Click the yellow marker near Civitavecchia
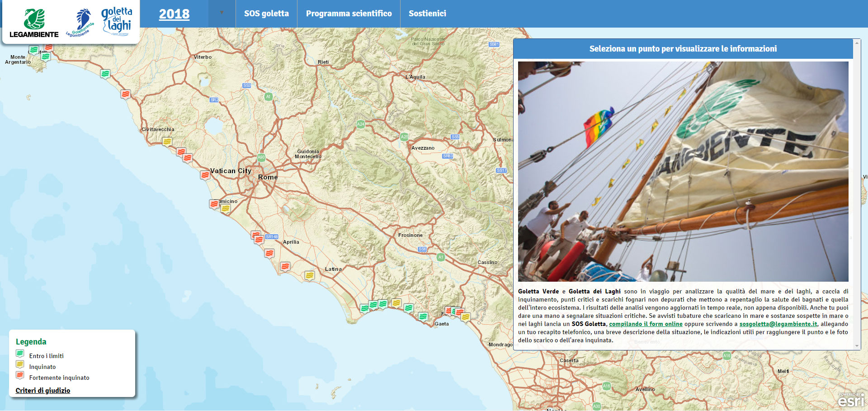Screen dimensions: 868x411 coord(167,142)
